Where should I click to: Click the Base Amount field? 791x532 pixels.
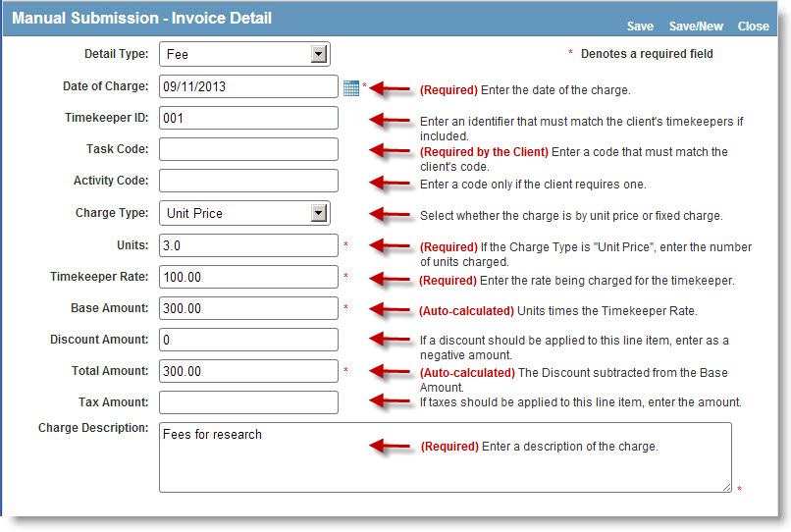[x=247, y=308]
